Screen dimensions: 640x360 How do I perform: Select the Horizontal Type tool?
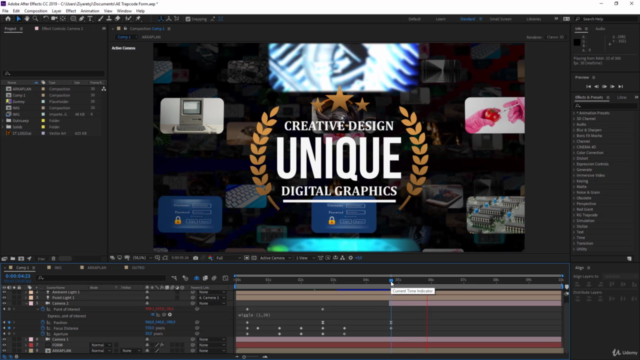point(90,19)
